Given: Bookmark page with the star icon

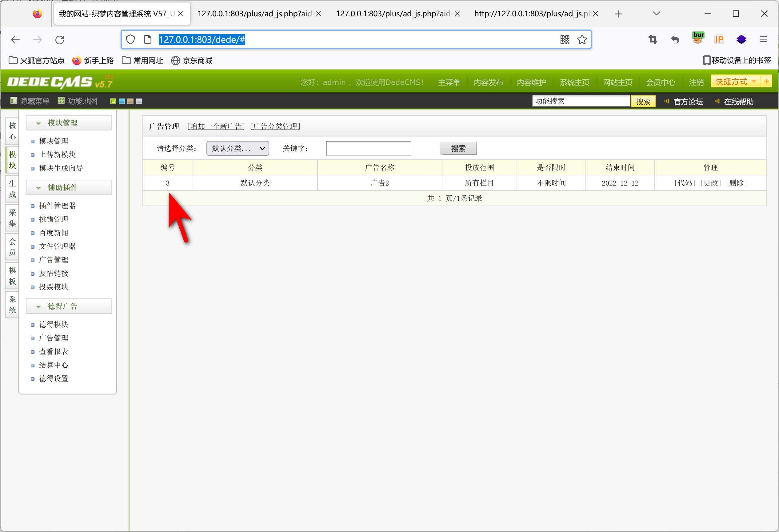Looking at the screenshot, I should 582,40.
